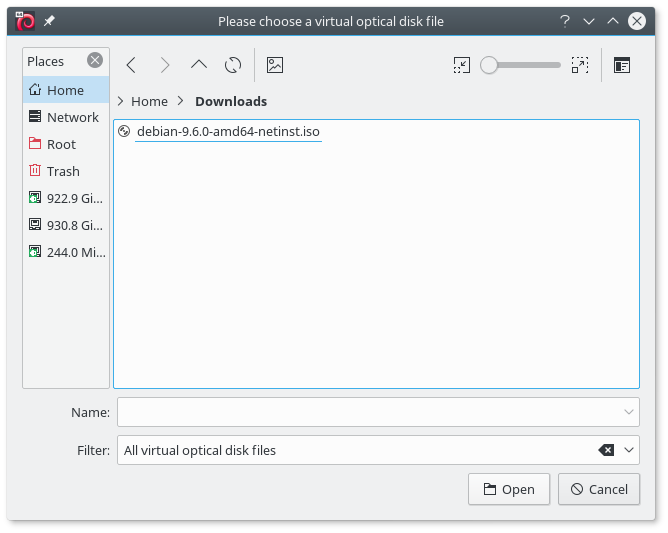Adjust the icon size slider
The height and width of the screenshot is (533, 668).
pyautogui.click(x=489, y=65)
